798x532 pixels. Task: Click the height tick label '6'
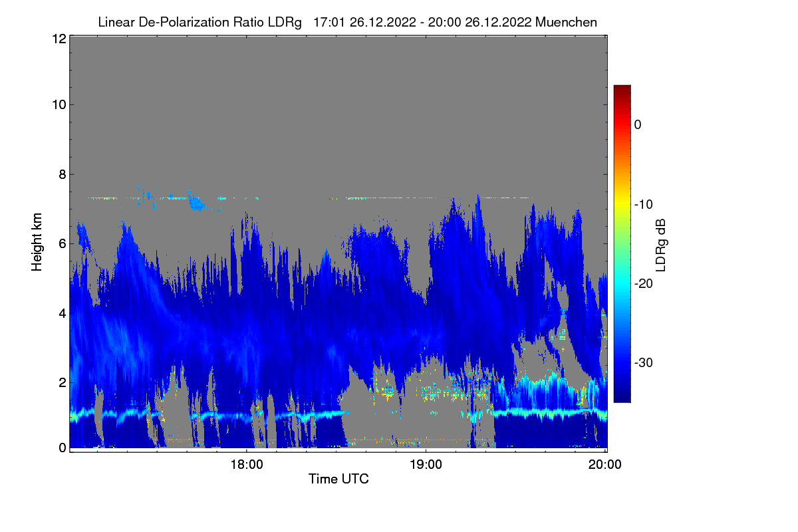point(61,243)
